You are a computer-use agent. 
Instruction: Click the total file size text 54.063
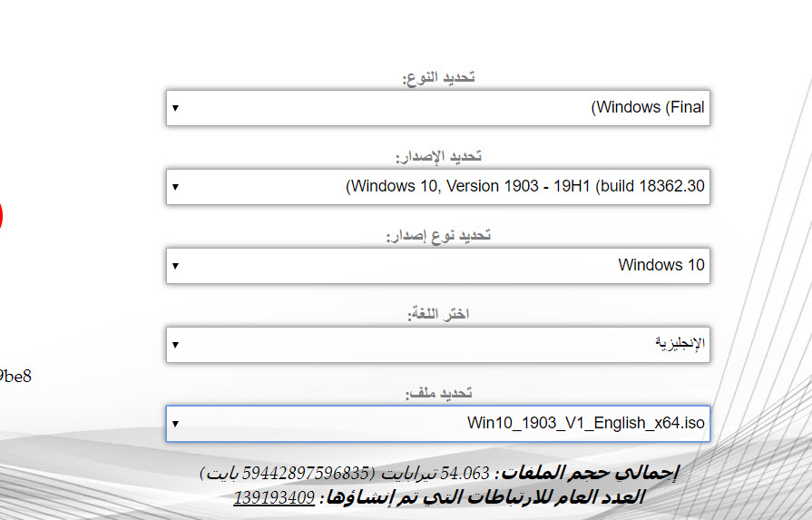pos(470,474)
